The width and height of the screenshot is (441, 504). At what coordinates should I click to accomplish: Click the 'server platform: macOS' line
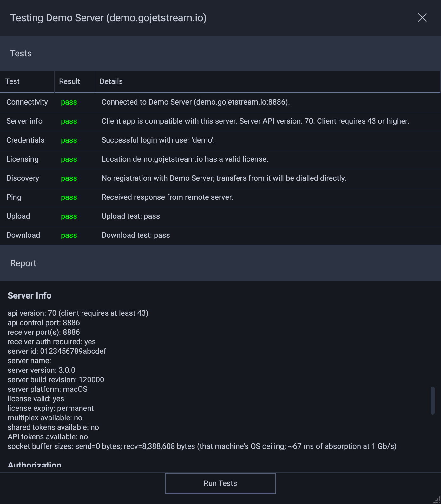point(48,389)
